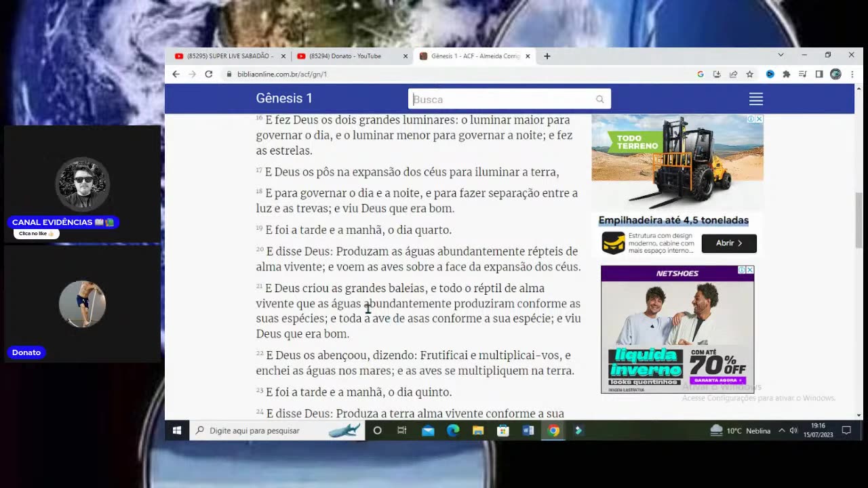Click the weather 10°C Neblina widget
This screenshot has height=488, width=868.
tap(741, 430)
